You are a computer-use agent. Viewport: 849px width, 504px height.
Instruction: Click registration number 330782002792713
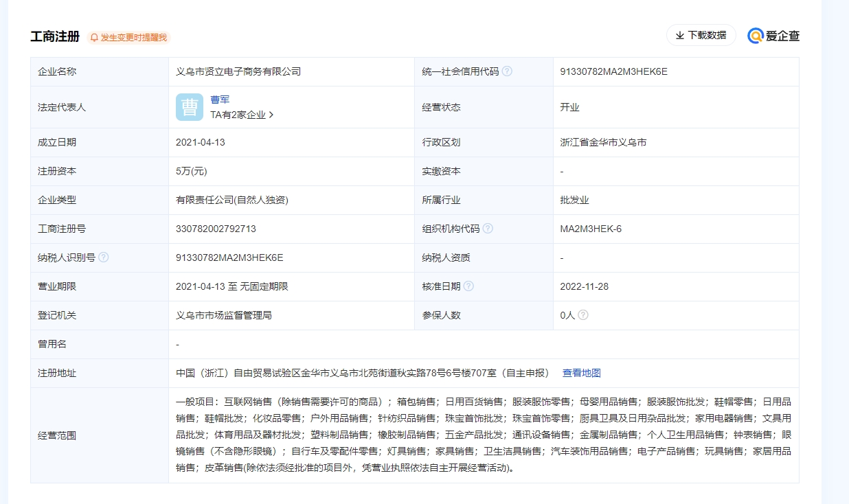click(216, 229)
